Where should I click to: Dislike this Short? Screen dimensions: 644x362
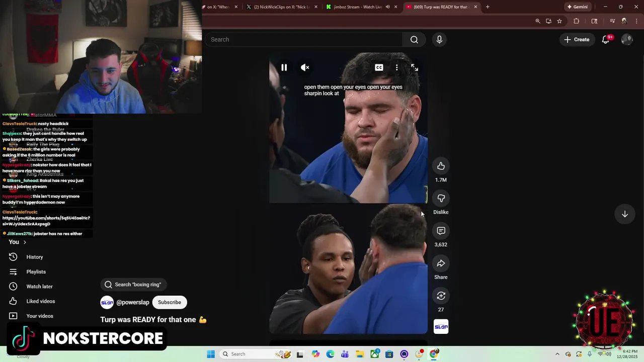(x=441, y=199)
